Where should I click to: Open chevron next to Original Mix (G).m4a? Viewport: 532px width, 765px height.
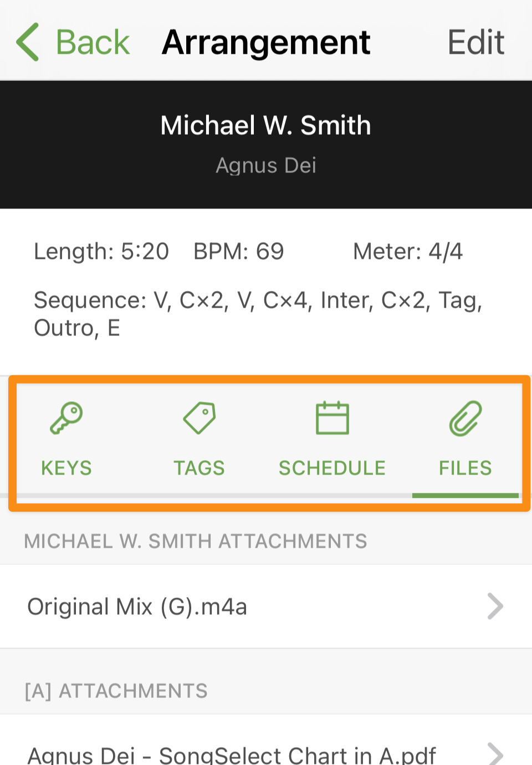(495, 606)
